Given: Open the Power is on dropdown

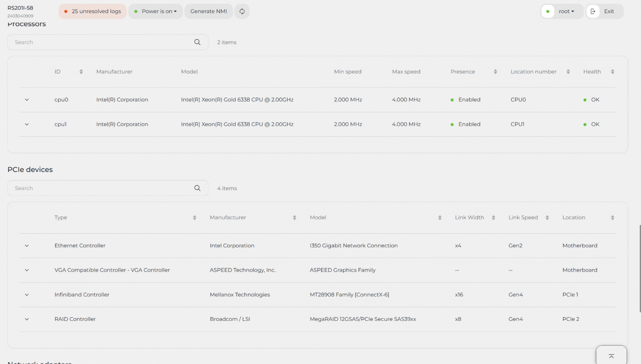Looking at the screenshot, I should [x=156, y=12].
